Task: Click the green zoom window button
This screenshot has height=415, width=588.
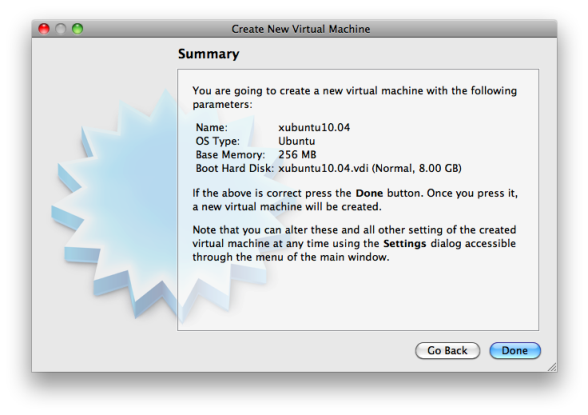Action: point(78,29)
